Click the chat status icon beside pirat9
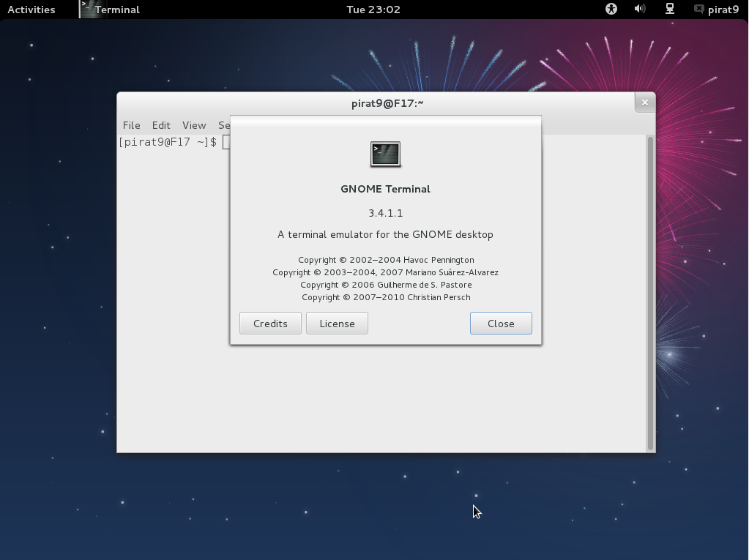The image size is (749, 560). [x=698, y=9]
